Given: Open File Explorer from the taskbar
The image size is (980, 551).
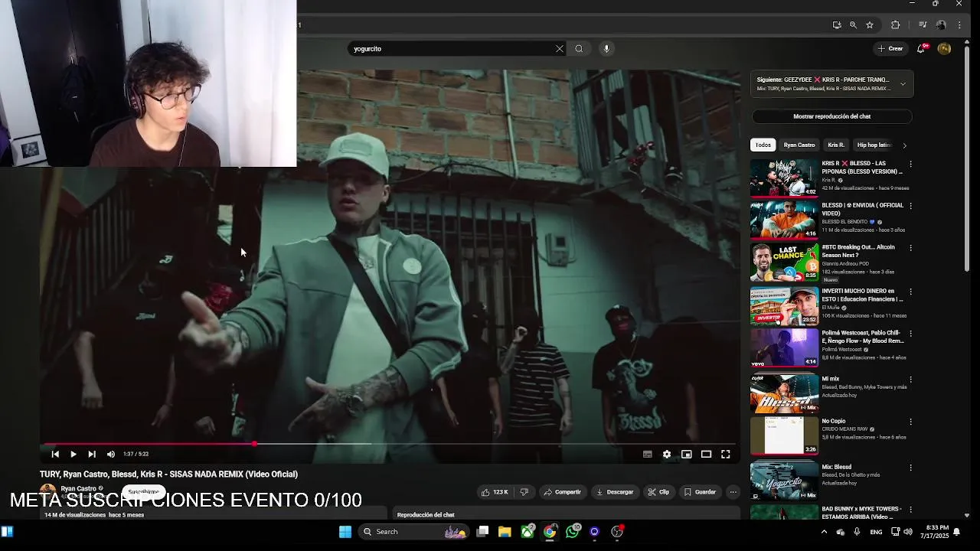Looking at the screenshot, I should (505, 532).
